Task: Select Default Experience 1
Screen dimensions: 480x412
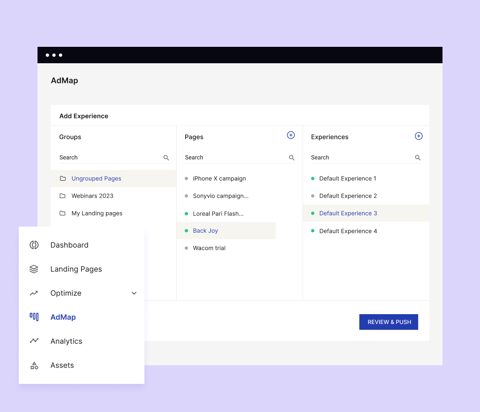Action: (x=348, y=178)
